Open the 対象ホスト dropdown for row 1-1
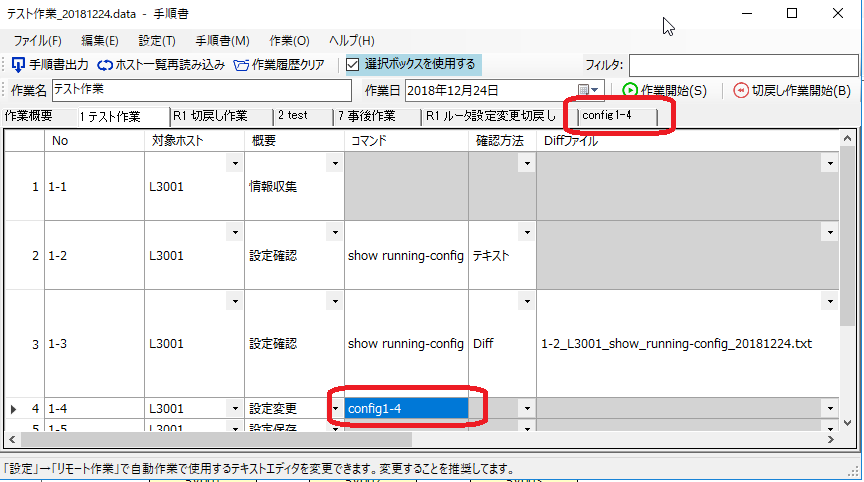 pyautogui.click(x=234, y=162)
